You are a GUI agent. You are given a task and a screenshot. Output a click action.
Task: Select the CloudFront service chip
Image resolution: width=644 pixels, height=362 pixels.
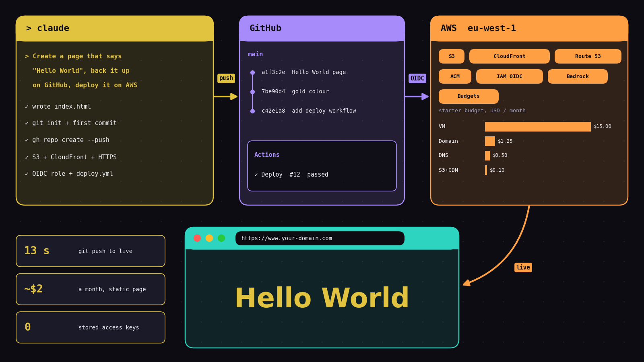509,56
